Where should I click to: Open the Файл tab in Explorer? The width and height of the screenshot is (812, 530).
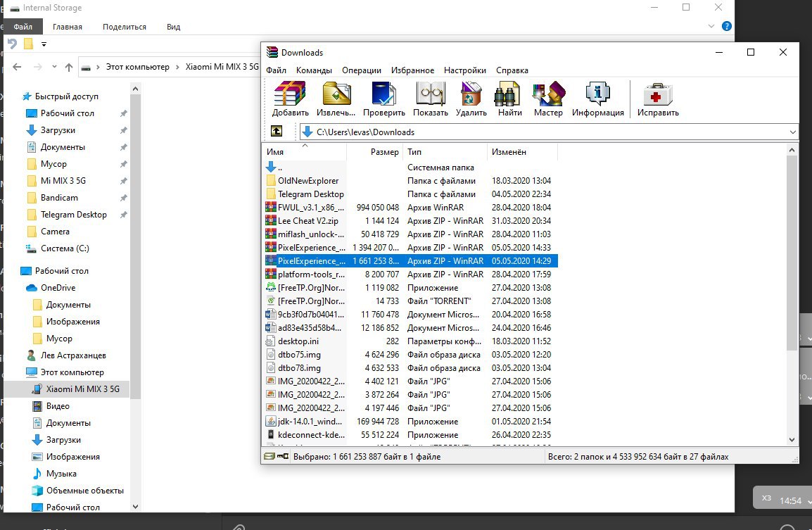point(23,27)
